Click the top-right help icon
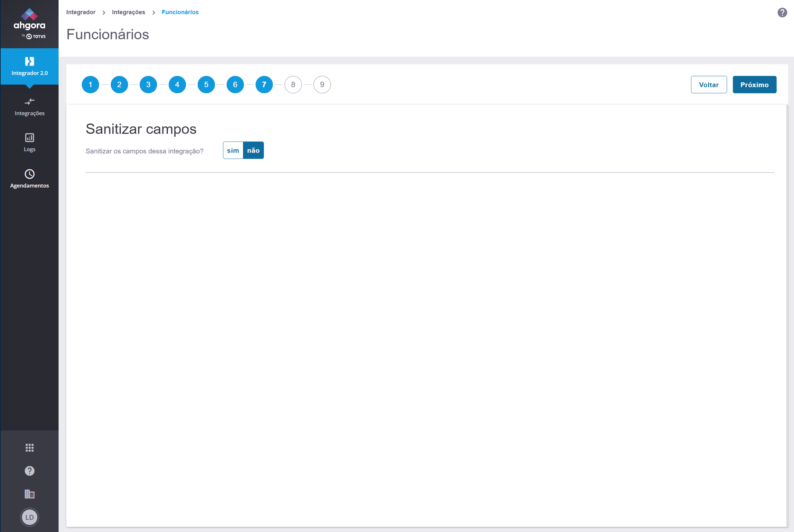Viewport: 794px width, 532px height. click(x=782, y=13)
